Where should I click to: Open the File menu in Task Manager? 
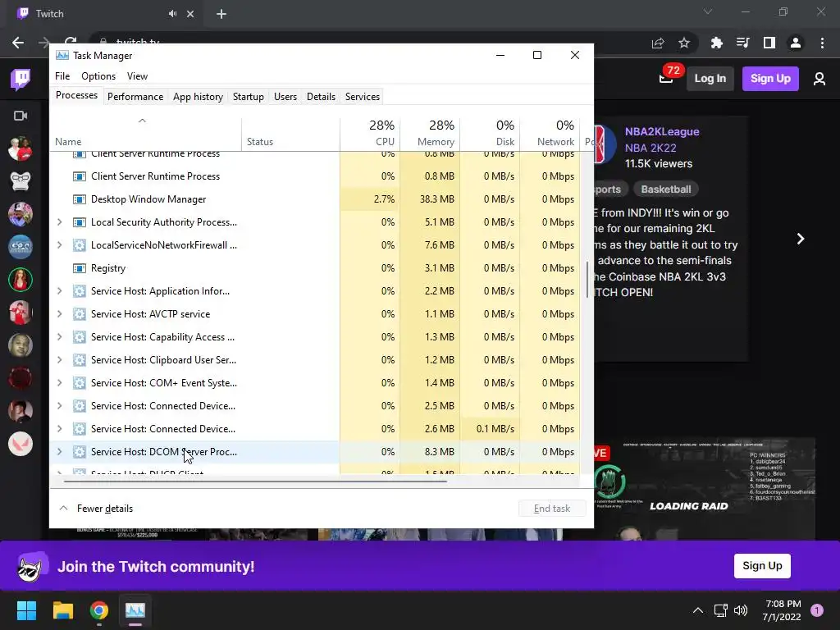pos(62,76)
